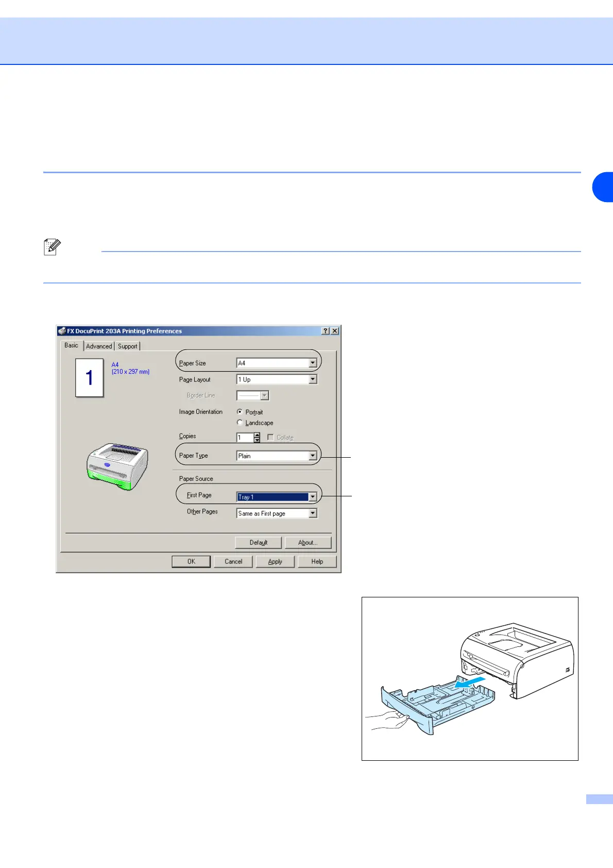This screenshot has width=613, height=868.
Task: Click the printer illustration with green tray
Action: [x=117, y=466]
